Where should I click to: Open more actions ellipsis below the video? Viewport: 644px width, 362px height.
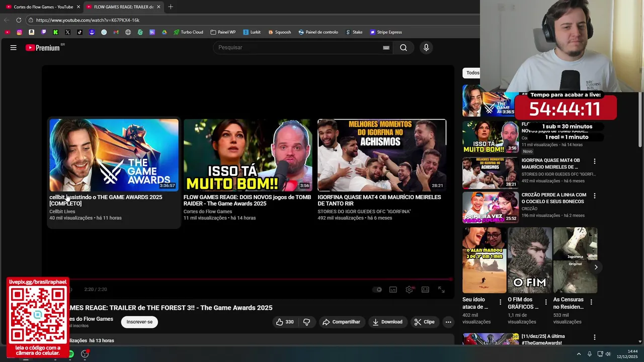(x=448, y=322)
